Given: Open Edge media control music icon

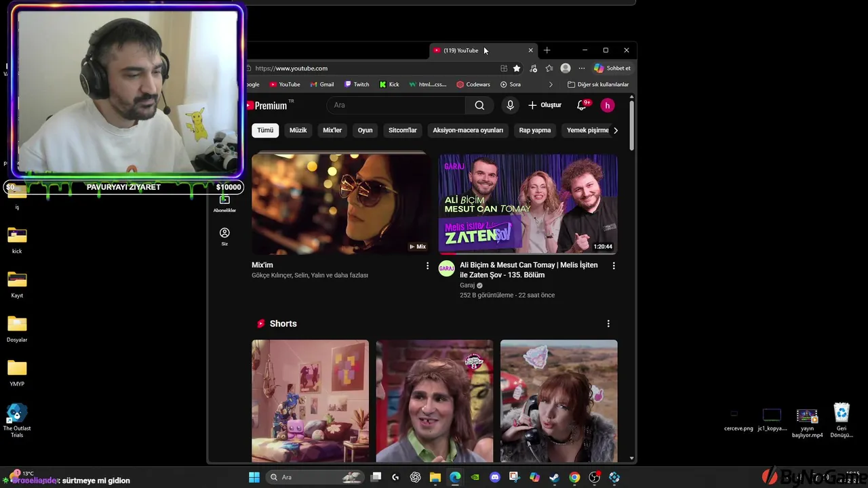Looking at the screenshot, I should pos(533,68).
